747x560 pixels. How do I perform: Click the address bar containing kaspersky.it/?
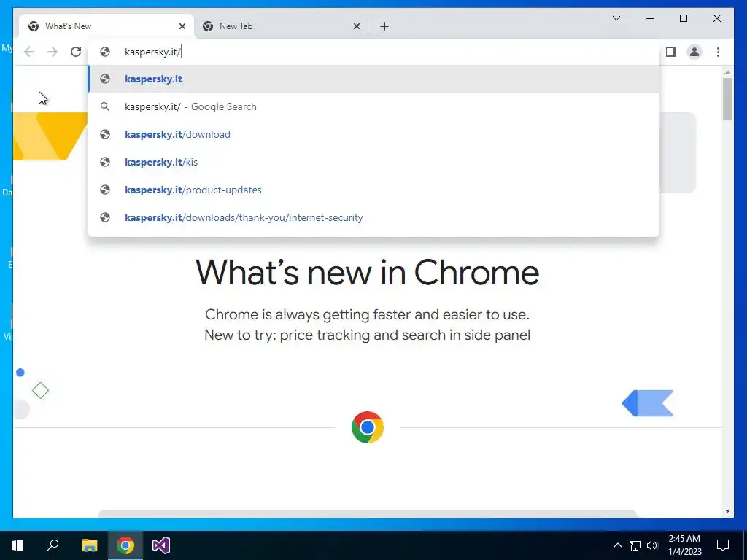pyautogui.click(x=374, y=52)
